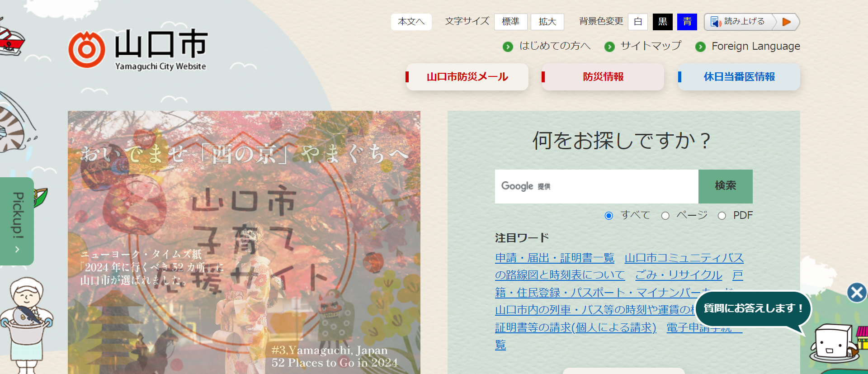Select the すべて search radio button
The width and height of the screenshot is (868, 374).
(609, 216)
